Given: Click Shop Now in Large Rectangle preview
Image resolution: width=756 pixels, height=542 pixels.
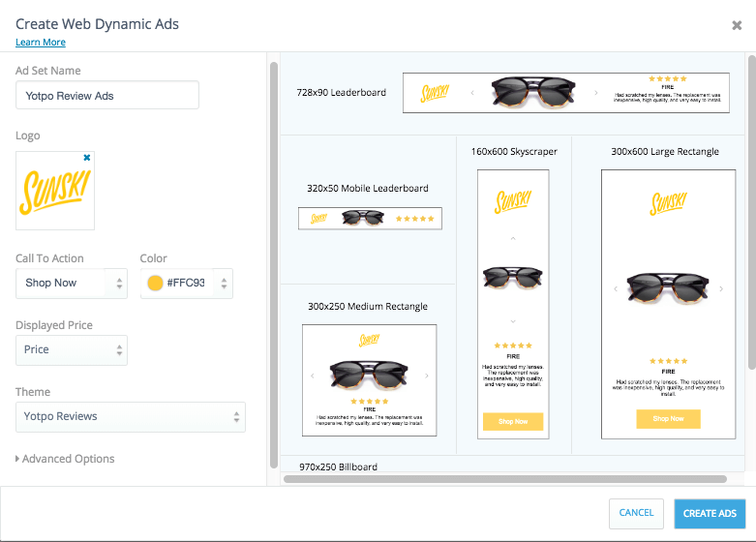Looking at the screenshot, I should (x=668, y=418).
